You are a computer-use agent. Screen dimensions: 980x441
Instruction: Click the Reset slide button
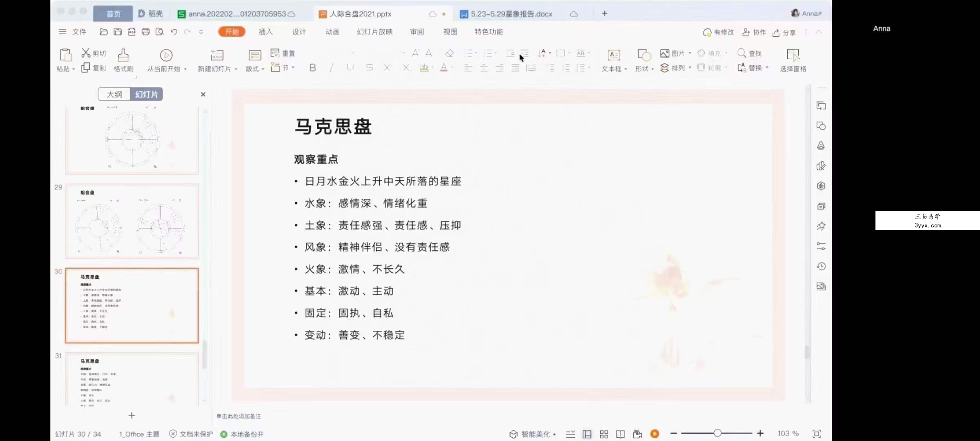pos(283,53)
